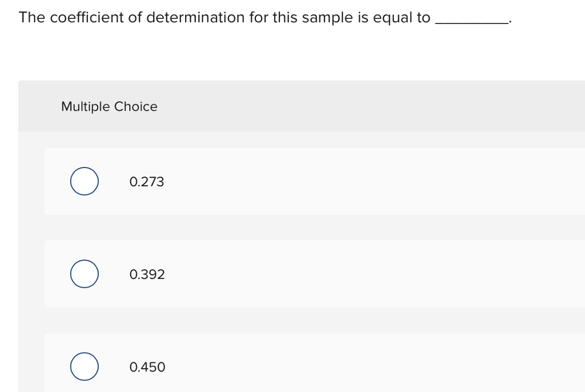585x392 pixels.
Task: Click the 0.450 answer text
Action: coord(147,367)
